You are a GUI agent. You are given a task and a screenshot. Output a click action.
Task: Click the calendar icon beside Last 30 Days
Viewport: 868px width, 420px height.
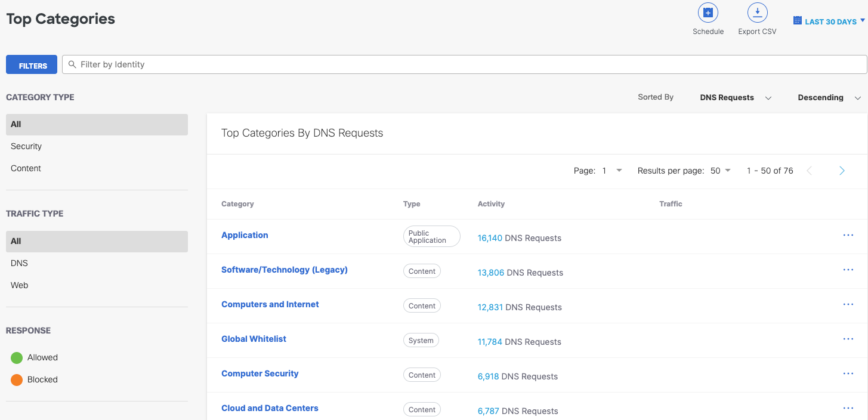tap(797, 21)
